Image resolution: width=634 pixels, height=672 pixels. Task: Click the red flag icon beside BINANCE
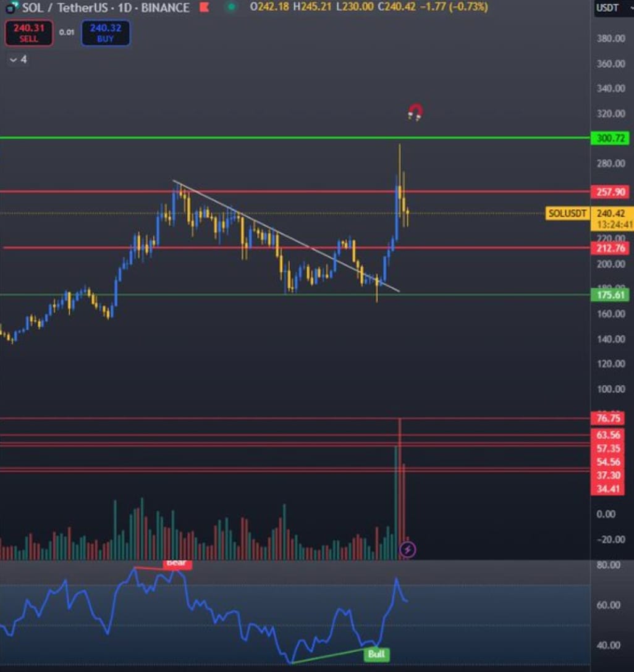coord(204,8)
